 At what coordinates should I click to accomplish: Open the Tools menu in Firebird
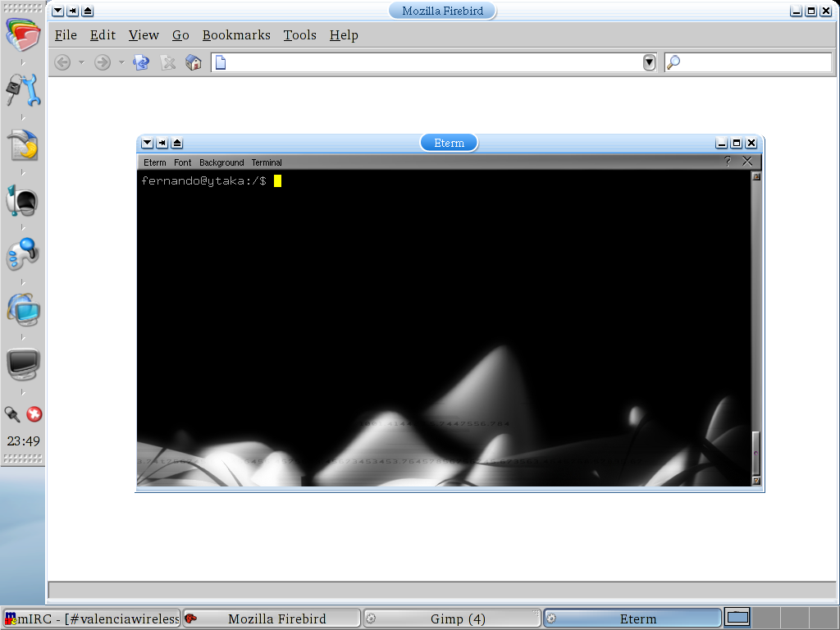300,35
